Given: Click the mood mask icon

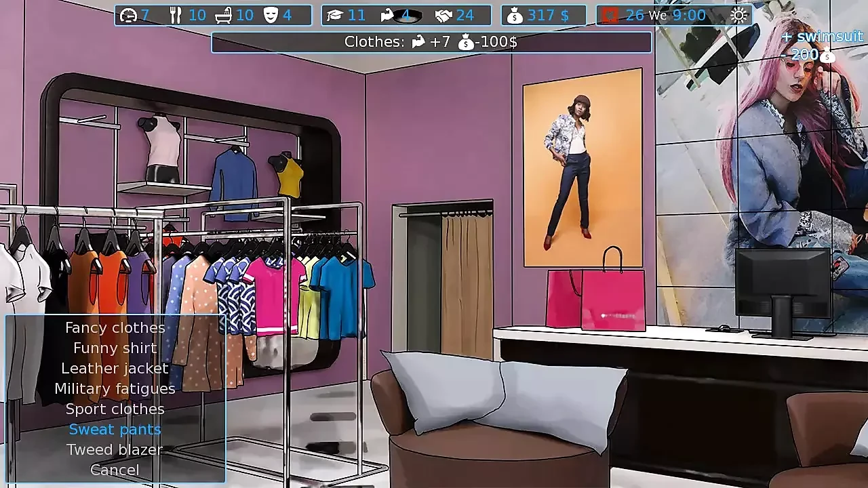Looking at the screenshot, I should click(x=271, y=15).
